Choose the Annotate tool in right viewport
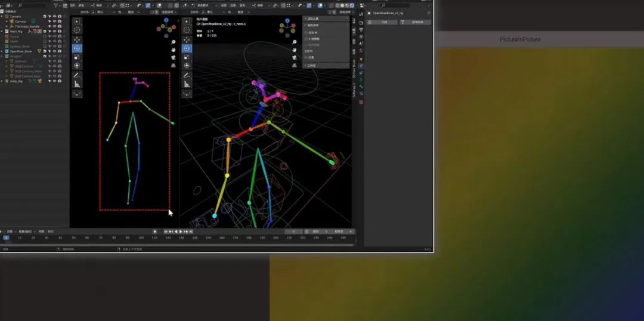Viewport: 644px width, 321px height. pos(187,76)
